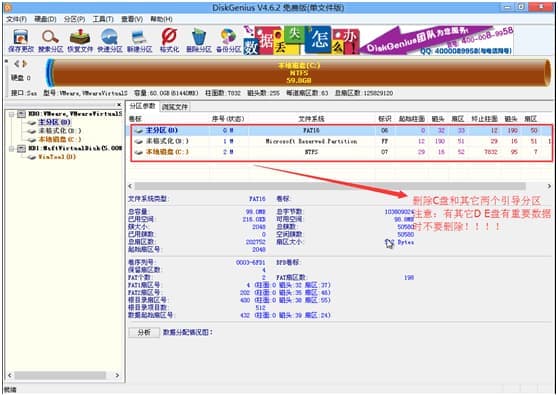Click the Delete Partition (删除分区) trash icon
The width and height of the screenshot is (558, 396).
[199, 37]
